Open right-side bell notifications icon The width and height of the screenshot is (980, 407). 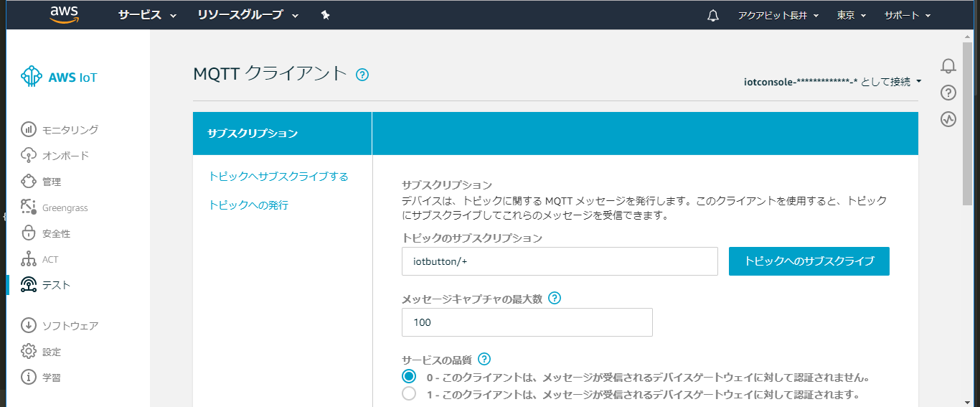948,66
